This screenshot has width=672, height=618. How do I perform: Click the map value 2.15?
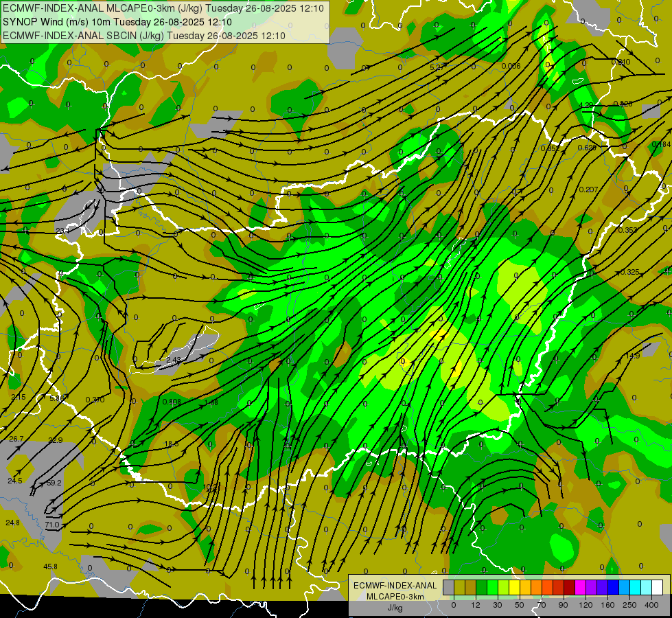(x=18, y=397)
